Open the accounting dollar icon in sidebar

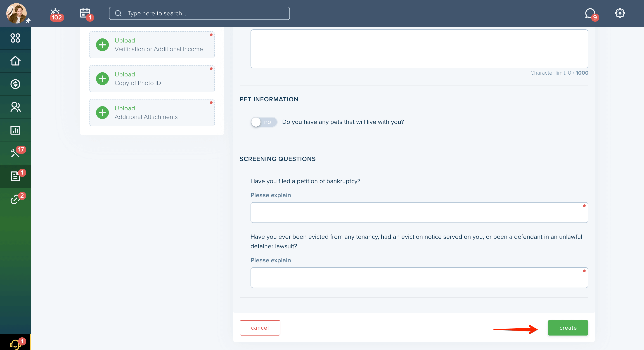(16, 84)
